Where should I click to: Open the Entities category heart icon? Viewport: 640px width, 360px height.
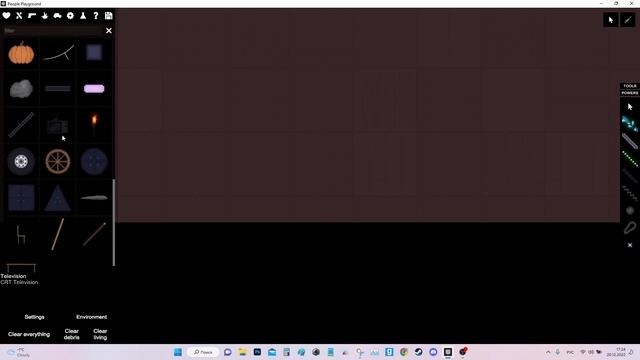pyautogui.click(x=6, y=16)
